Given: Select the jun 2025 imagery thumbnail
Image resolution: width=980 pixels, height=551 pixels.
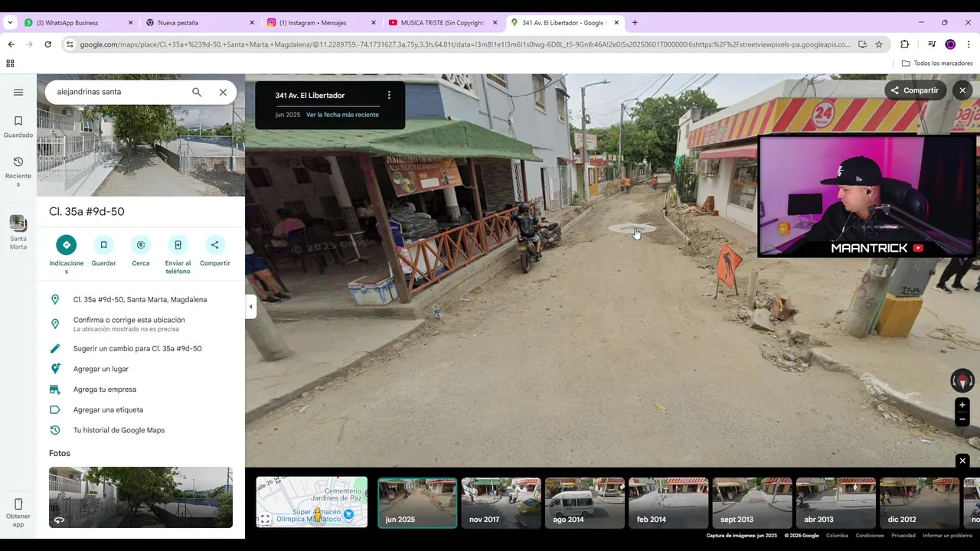Looking at the screenshot, I should (417, 503).
